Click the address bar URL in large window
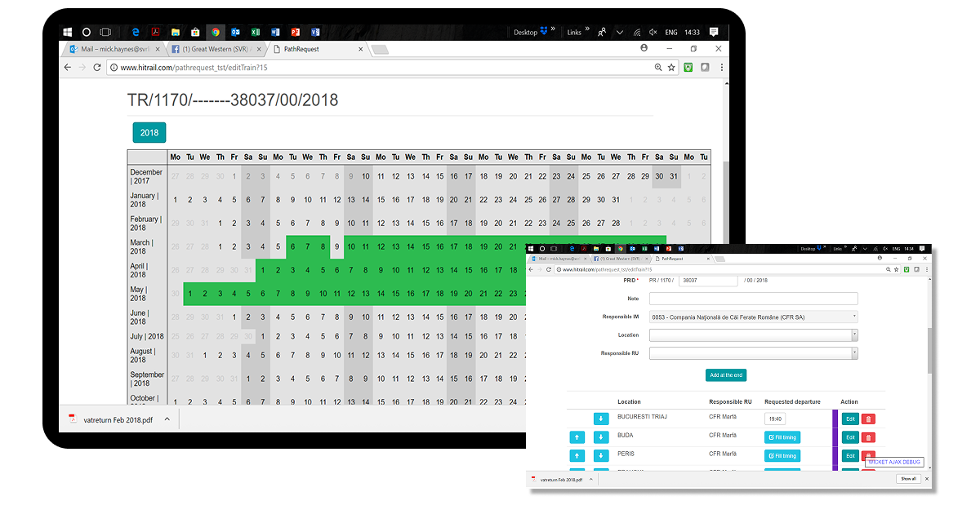The height and width of the screenshot is (514, 980). click(194, 68)
